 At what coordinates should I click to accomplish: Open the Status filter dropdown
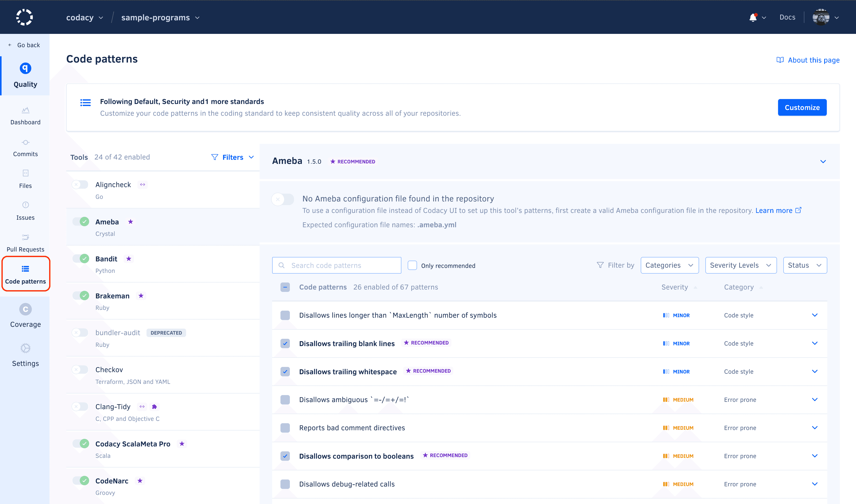805,265
